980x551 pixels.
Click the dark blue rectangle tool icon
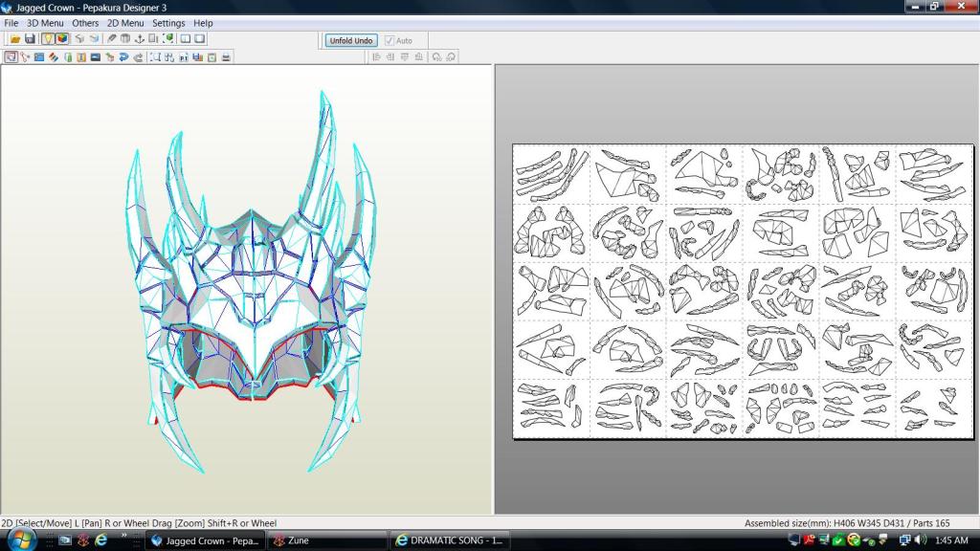[x=95, y=57]
